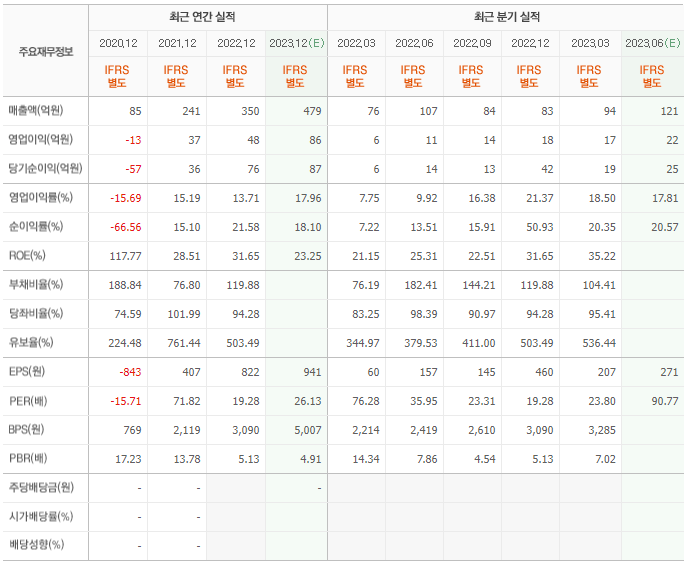
Task: Click the quarterly PER value 76.28
Action: tap(366, 401)
